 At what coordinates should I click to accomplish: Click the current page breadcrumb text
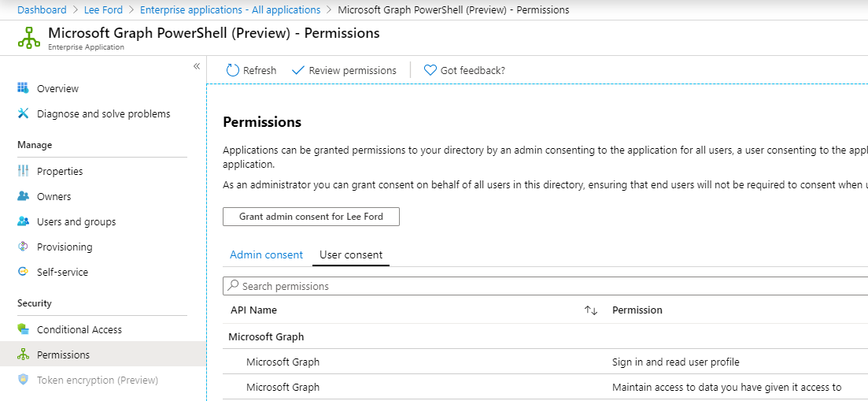click(452, 10)
